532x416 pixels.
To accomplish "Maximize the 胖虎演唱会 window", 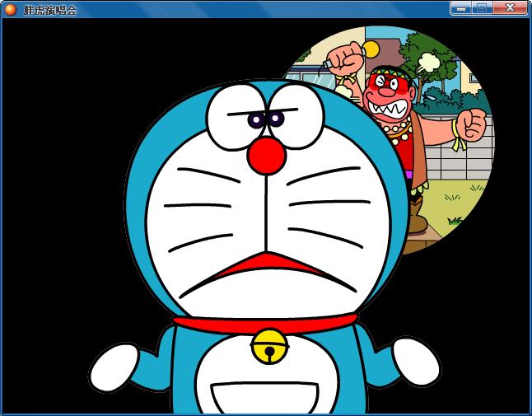I will tap(482, 8).
